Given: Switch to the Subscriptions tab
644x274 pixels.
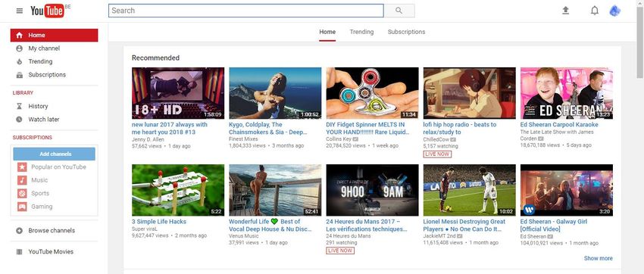Looking at the screenshot, I should click(x=406, y=32).
